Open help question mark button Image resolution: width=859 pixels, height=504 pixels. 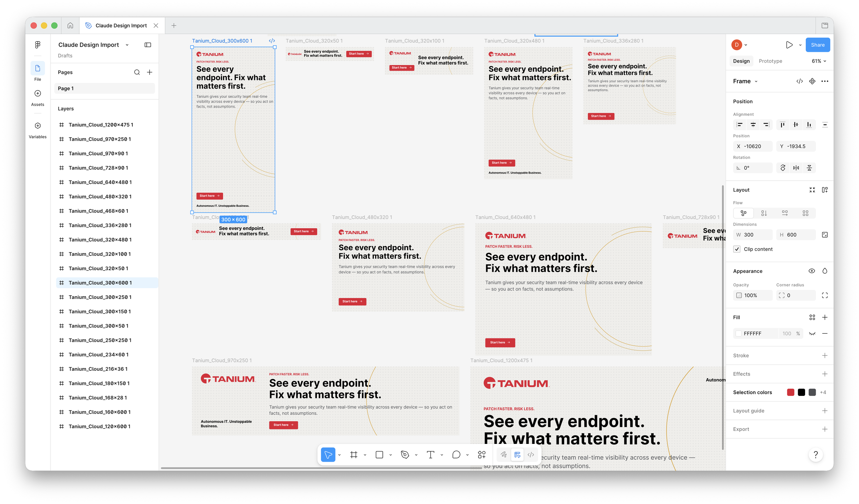816,455
